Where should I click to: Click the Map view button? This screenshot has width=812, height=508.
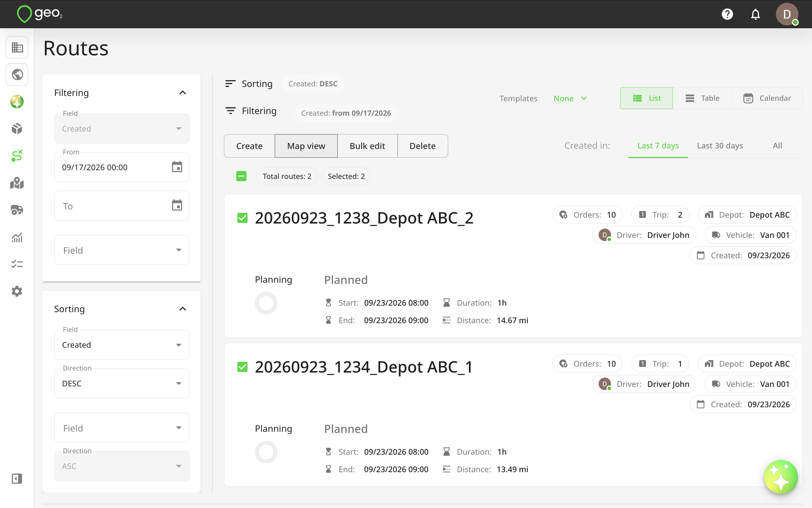pos(306,146)
